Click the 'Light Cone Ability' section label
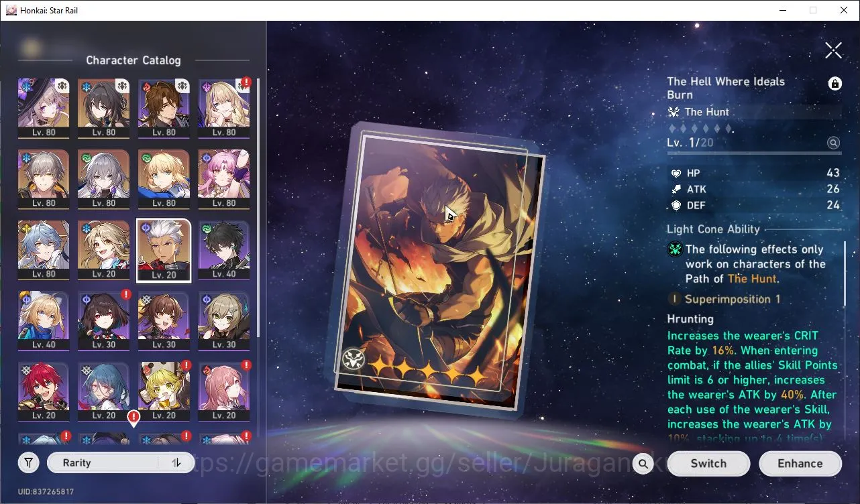This screenshot has width=860, height=504. tap(713, 229)
